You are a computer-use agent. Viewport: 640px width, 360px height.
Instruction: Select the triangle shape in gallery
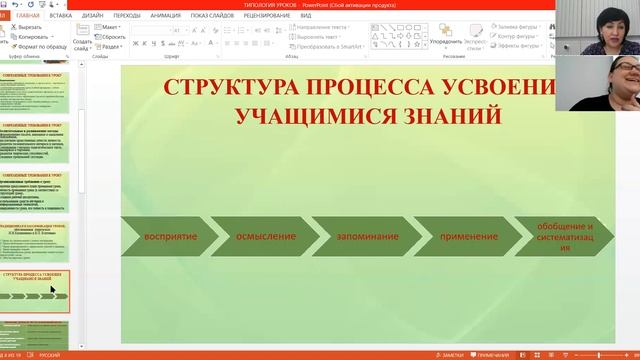tap(375, 36)
